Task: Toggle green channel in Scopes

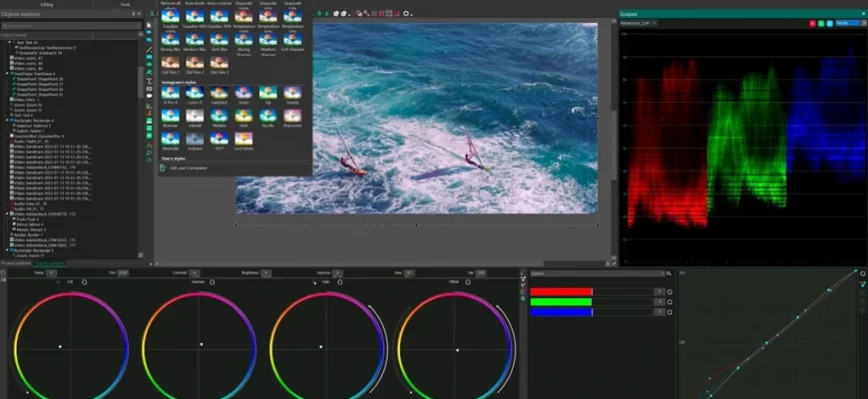Action: 821,23
